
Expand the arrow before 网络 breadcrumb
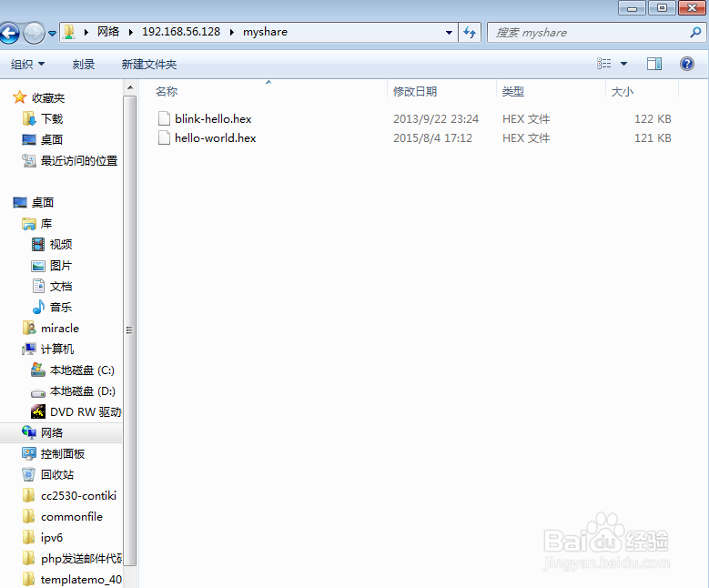(86, 32)
